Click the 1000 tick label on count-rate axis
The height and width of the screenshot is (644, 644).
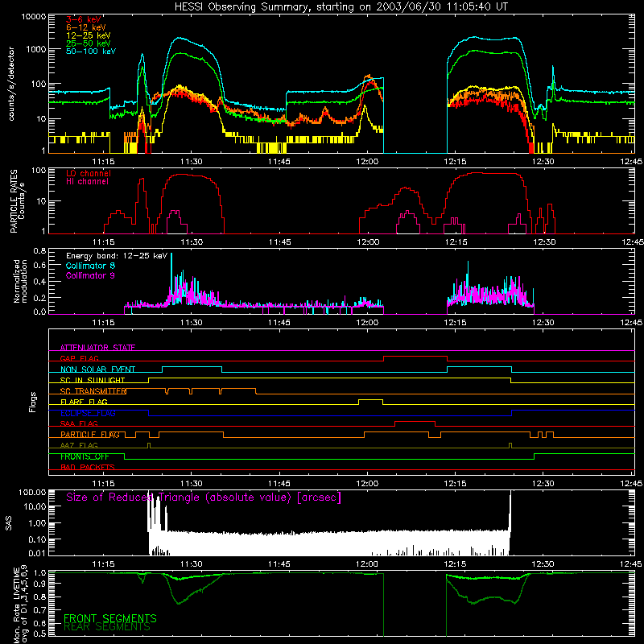click(x=36, y=49)
